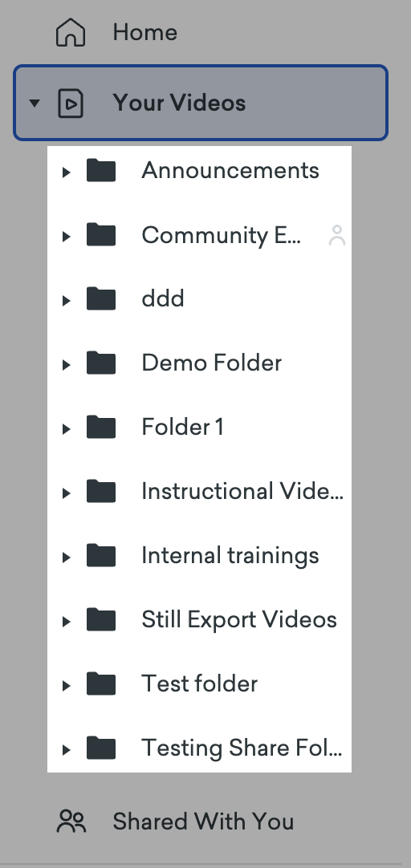Click the shared-person icon beside Community folder
411x868 pixels.
tap(337, 235)
